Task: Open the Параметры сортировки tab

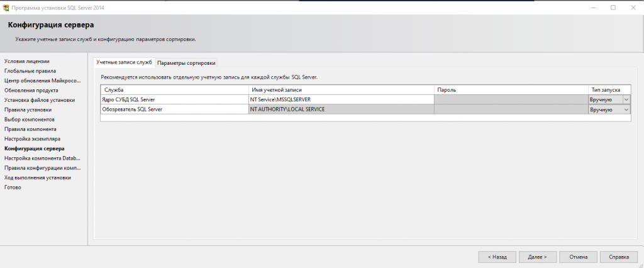Action: 186,63
